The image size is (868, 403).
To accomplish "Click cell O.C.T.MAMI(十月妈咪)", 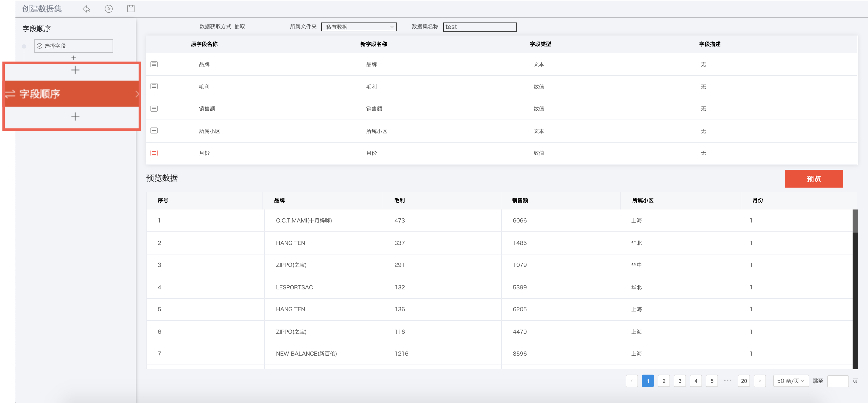I will (304, 220).
